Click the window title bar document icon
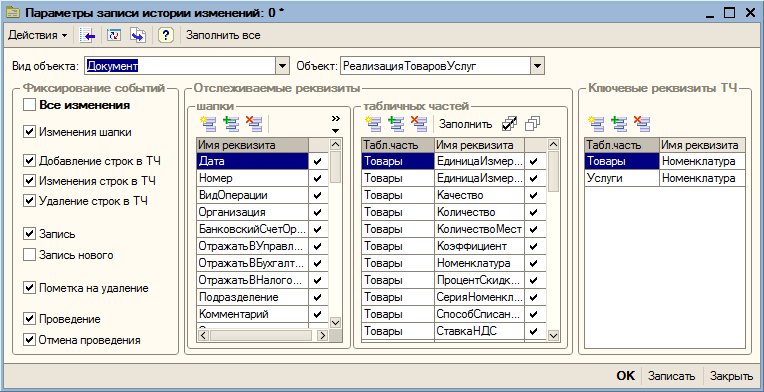The image size is (764, 392). (x=12, y=12)
